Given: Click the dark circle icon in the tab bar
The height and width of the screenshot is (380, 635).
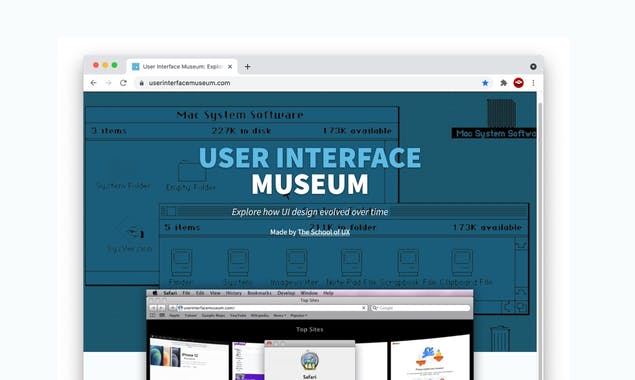Looking at the screenshot, I should (x=533, y=66).
